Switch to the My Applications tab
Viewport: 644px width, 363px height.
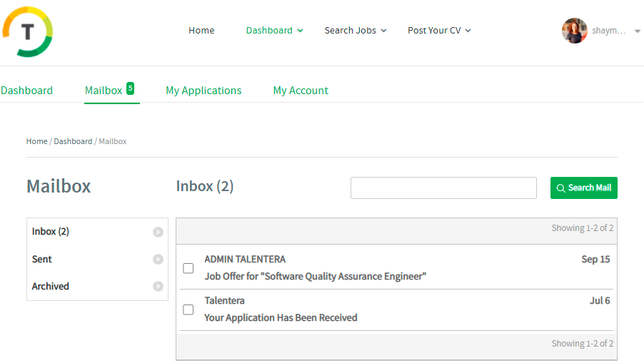[x=203, y=91]
